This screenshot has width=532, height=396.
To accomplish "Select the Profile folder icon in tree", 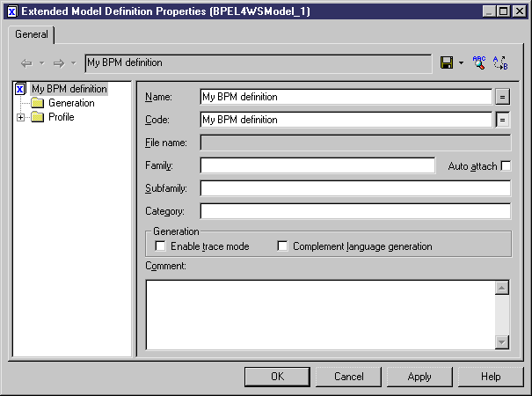I will point(37,117).
